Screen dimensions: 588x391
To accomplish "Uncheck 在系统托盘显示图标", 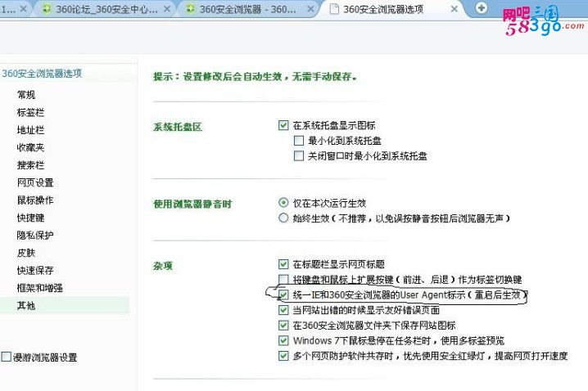I will coord(283,125).
